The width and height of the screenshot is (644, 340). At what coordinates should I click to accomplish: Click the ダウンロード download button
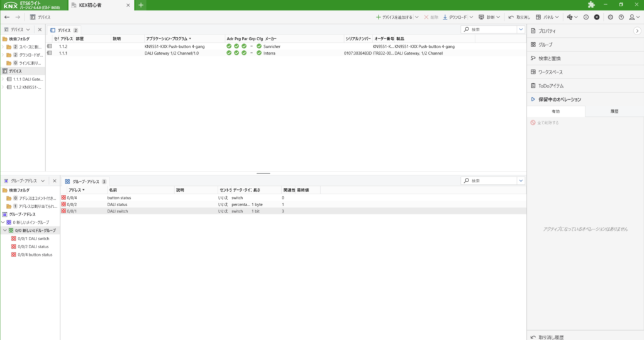pos(455,17)
